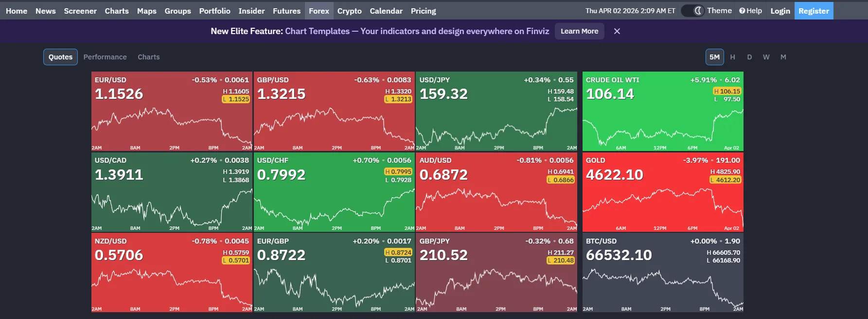Open the EUR/USD chart tile
The height and width of the screenshot is (319, 868).
pos(171,112)
